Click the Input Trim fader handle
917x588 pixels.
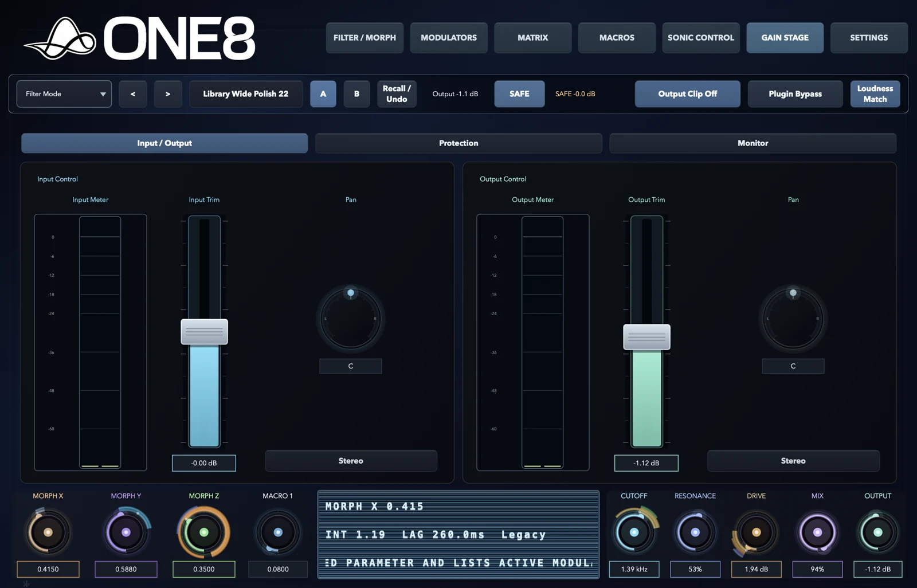click(x=205, y=332)
